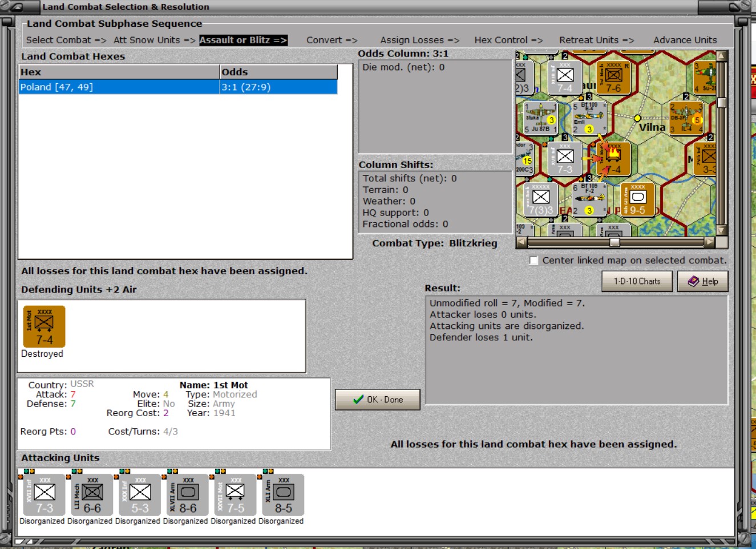Select the XVII Inf 7-3 attacking unit counter
The width and height of the screenshot is (756, 549).
click(45, 495)
